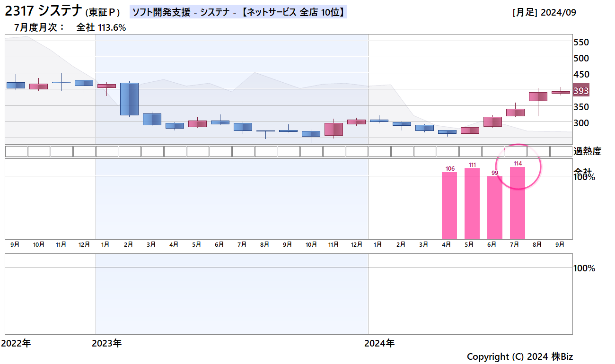Viewport: 615px width, 364px height.
Task: Click the Copyright (C) 2024 株Biz text
Action: [x=520, y=356]
